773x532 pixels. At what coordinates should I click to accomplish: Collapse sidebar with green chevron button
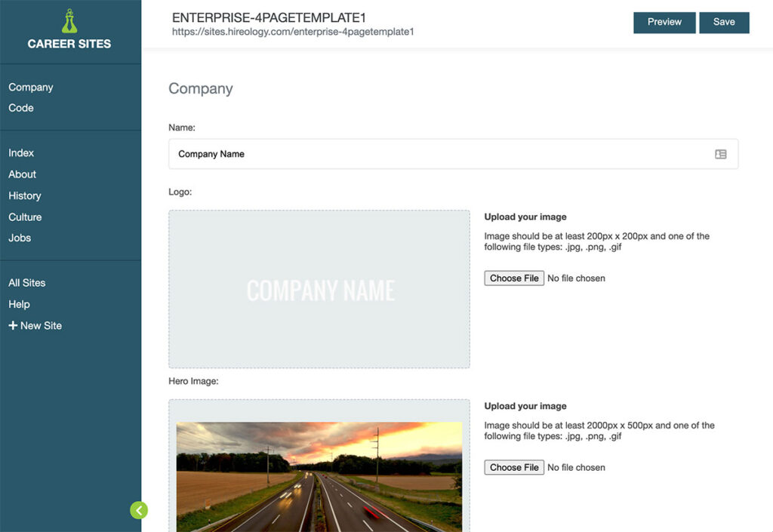coord(139,510)
